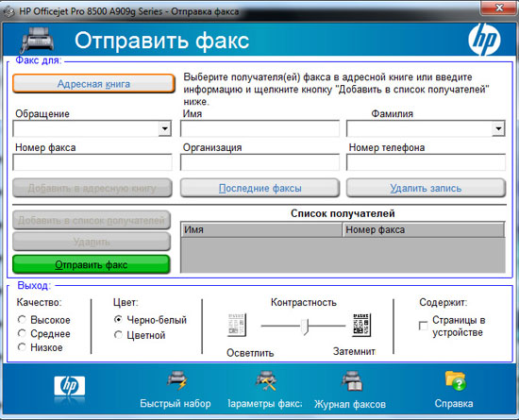Open the Адресная книга button

pyautogui.click(x=93, y=84)
